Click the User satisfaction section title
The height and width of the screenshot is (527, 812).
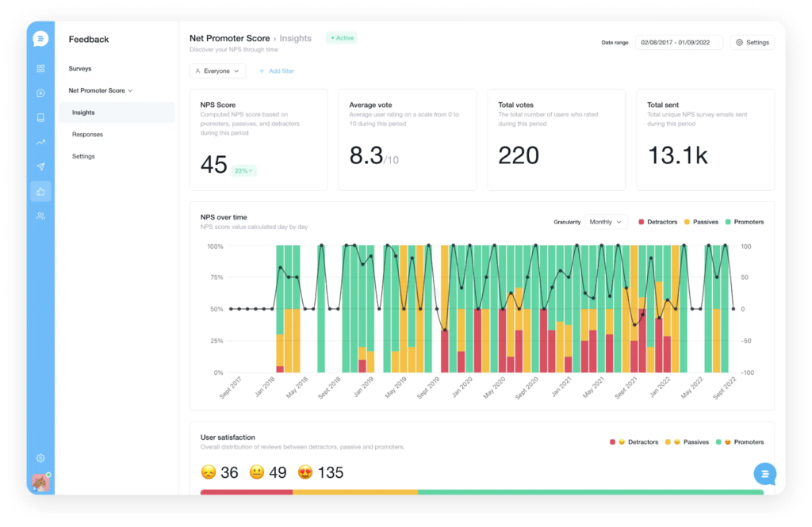tap(228, 437)
